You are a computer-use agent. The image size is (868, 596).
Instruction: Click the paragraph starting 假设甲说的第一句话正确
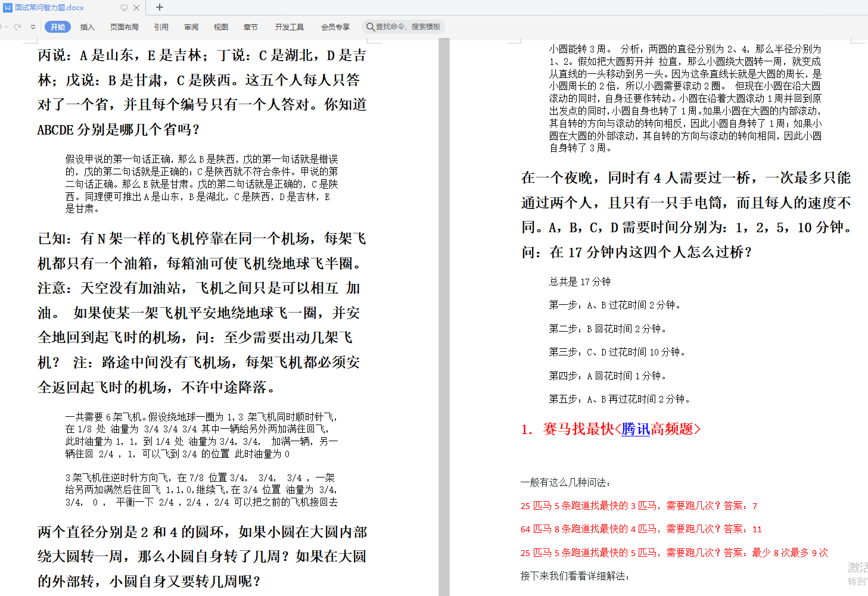point(202,184)
